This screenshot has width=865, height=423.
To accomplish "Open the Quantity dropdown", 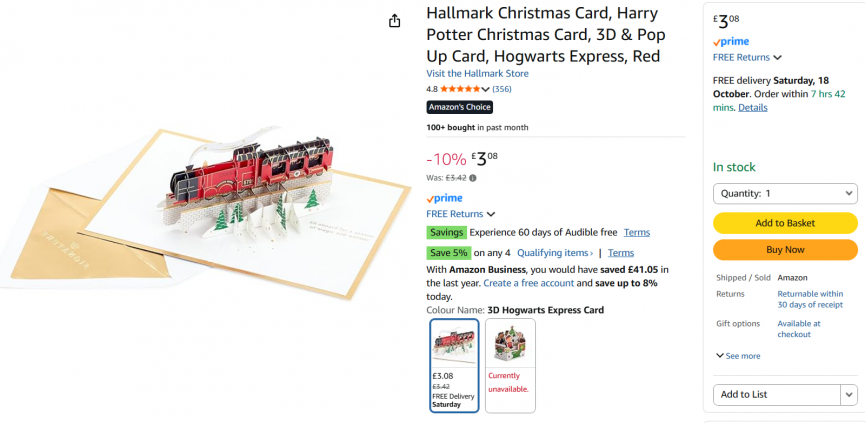I will pos(785,194).
